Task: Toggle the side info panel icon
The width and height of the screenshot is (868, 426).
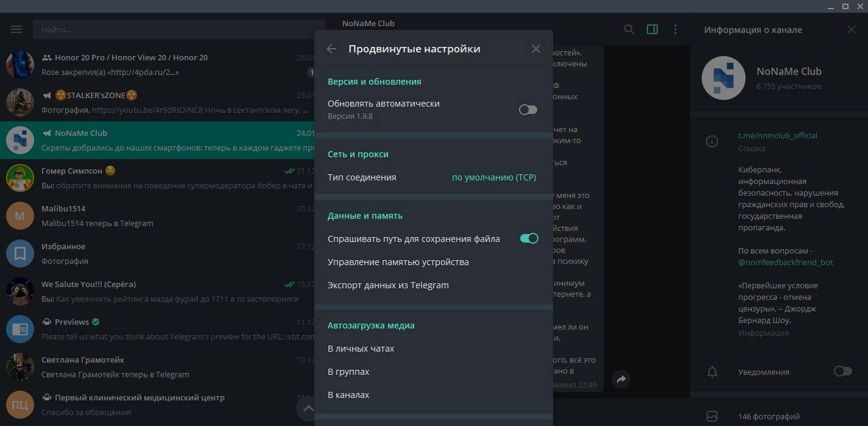Action: tap(652, 29)
